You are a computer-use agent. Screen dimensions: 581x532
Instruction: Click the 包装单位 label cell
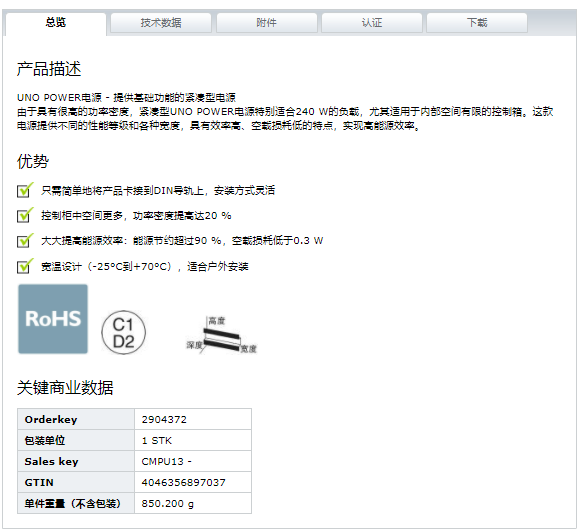[76, 440]
